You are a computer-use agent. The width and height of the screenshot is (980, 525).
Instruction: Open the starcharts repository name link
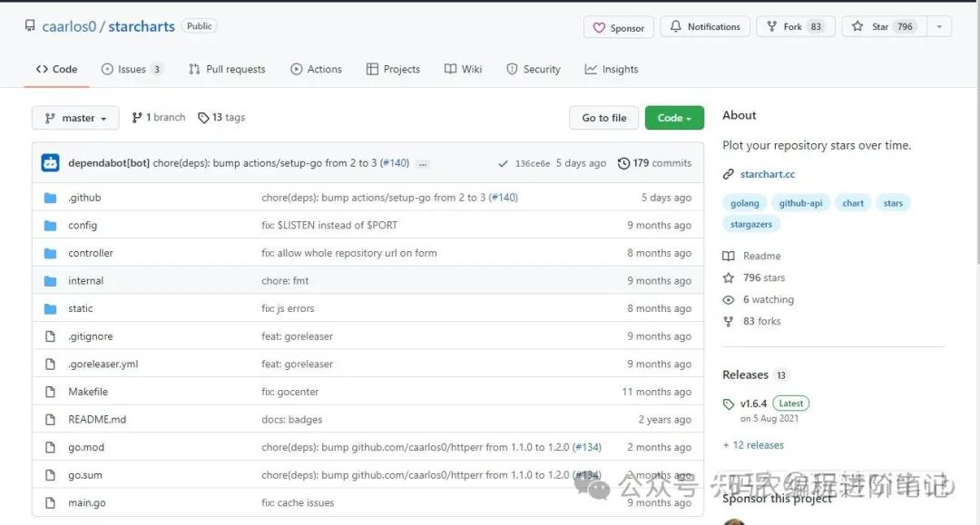point(142,26)
